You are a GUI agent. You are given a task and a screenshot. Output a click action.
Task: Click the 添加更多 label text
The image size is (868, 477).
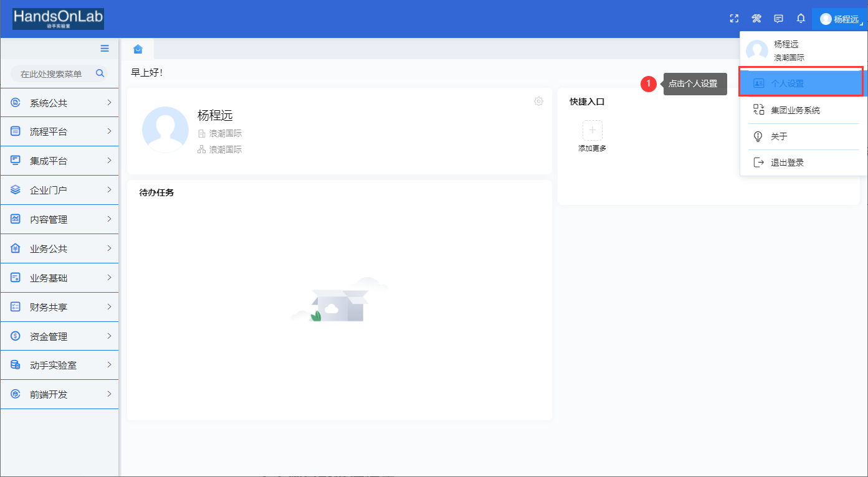coord(592,148)
